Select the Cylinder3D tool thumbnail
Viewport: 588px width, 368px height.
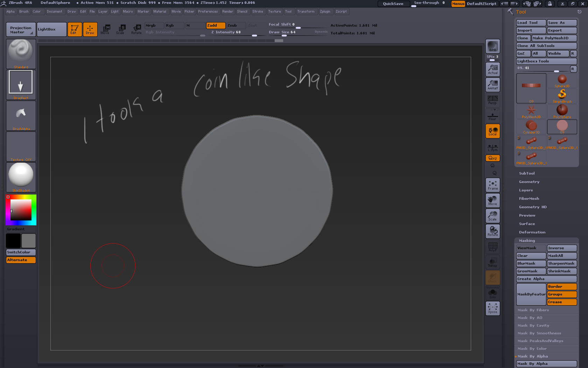531,127
